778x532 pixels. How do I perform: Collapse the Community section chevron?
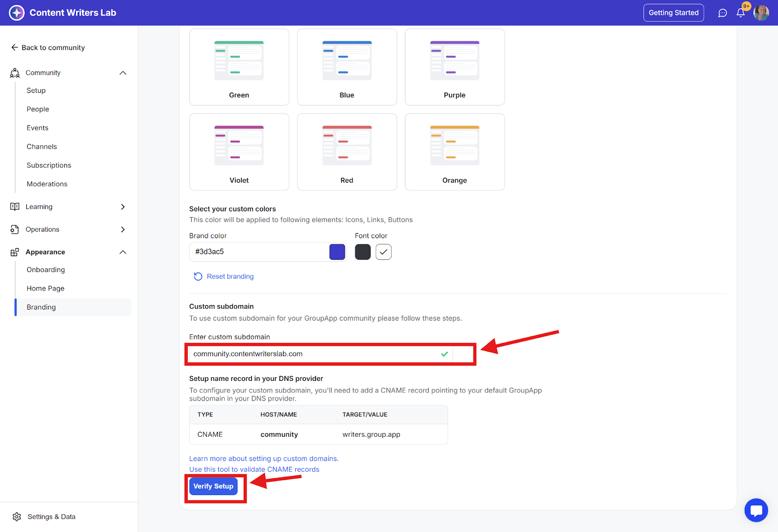tap(123, 73)
